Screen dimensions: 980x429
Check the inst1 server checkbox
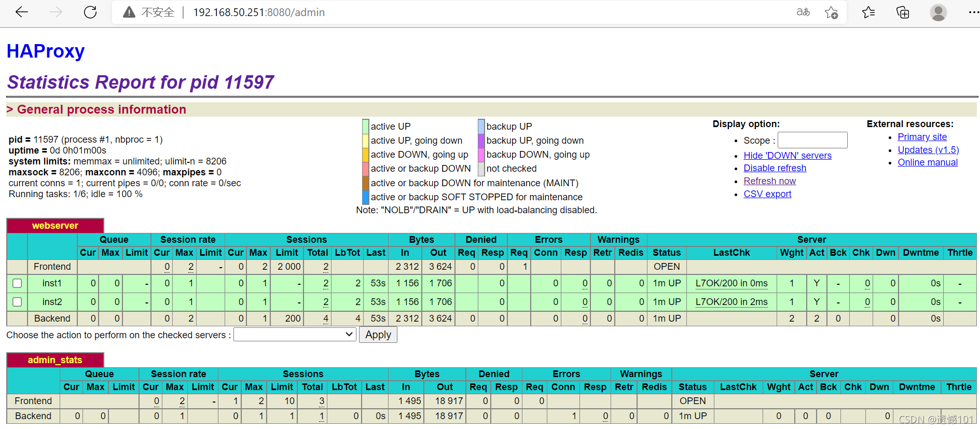(17, 283)
